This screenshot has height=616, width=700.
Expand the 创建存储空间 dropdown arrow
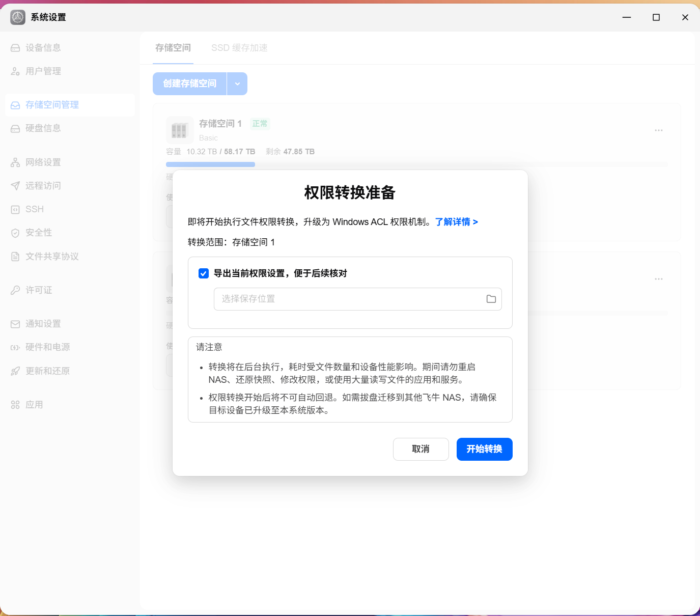point(237,83)
